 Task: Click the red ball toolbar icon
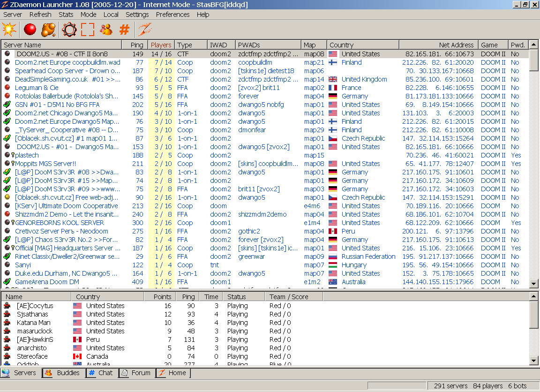click(30, 30)
